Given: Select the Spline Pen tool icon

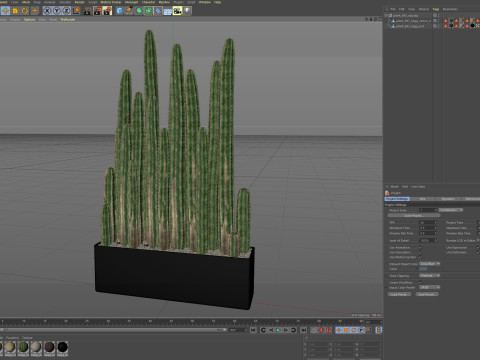Looking at the screenshot, I should (129, 11).
